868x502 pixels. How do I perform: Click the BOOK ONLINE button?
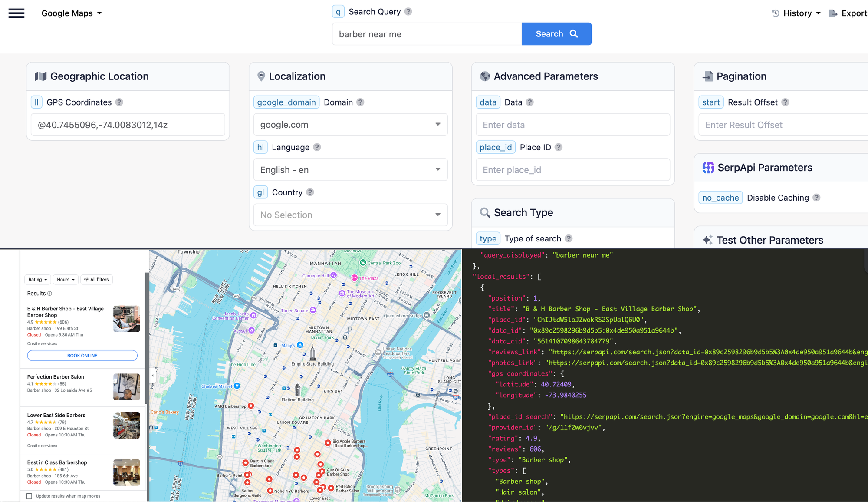82,356
